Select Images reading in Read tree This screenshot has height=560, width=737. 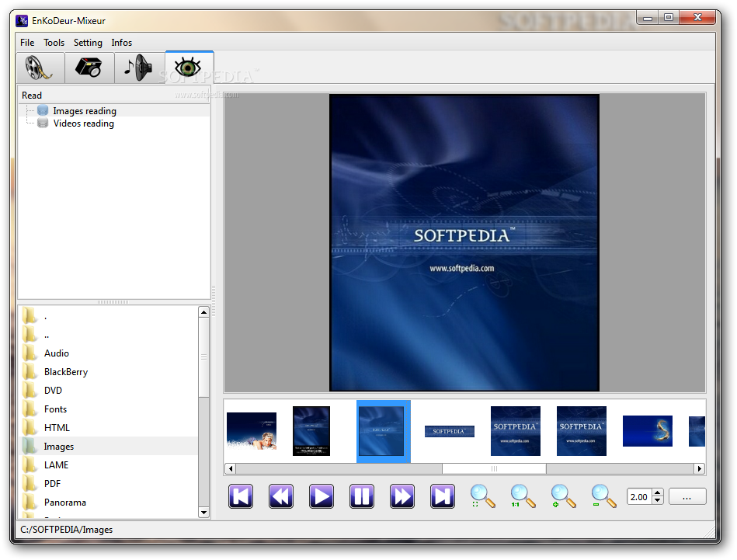tap(85, 111)
